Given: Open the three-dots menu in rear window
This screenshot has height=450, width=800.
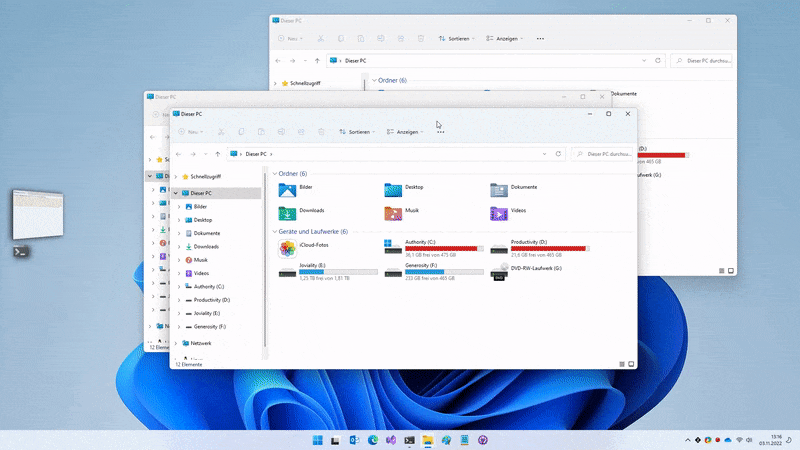Looking at the screenshot, I should [x=540, y=39].
